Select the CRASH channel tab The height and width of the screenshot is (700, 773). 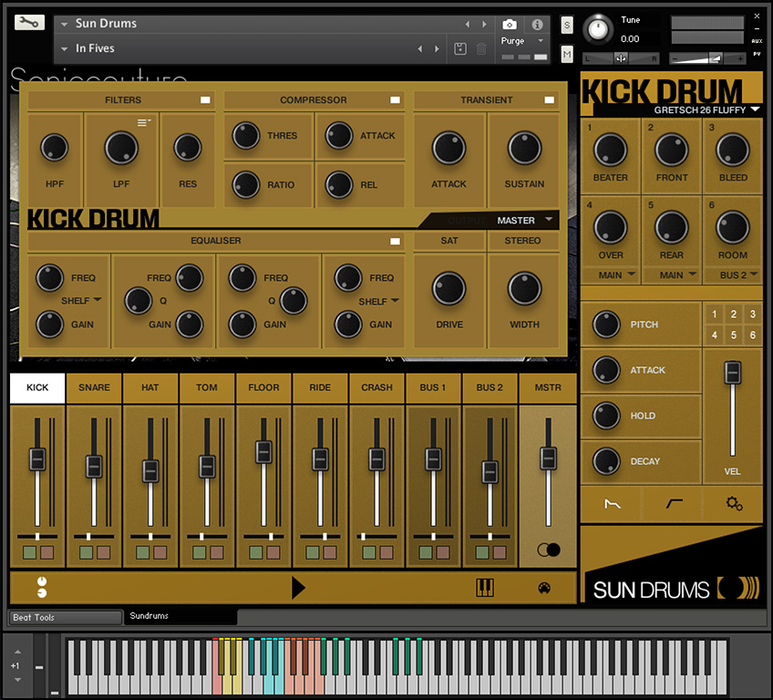[376, 388]
